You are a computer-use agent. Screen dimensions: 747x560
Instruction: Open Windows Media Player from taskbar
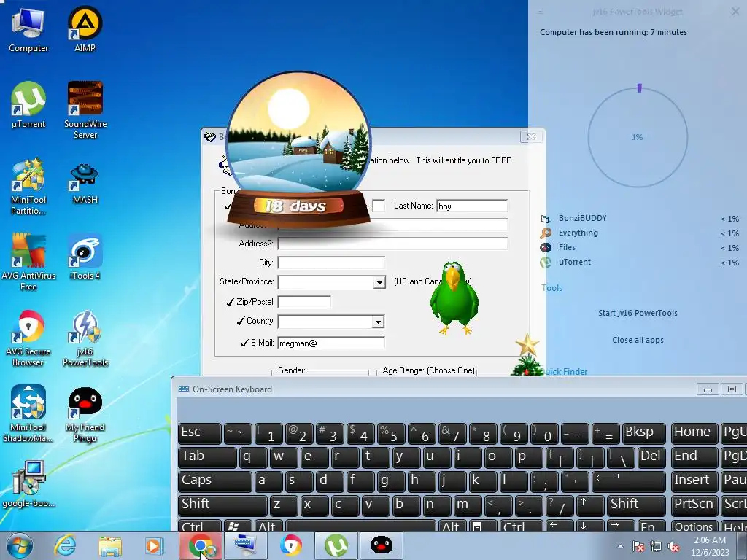pos(154,545)
